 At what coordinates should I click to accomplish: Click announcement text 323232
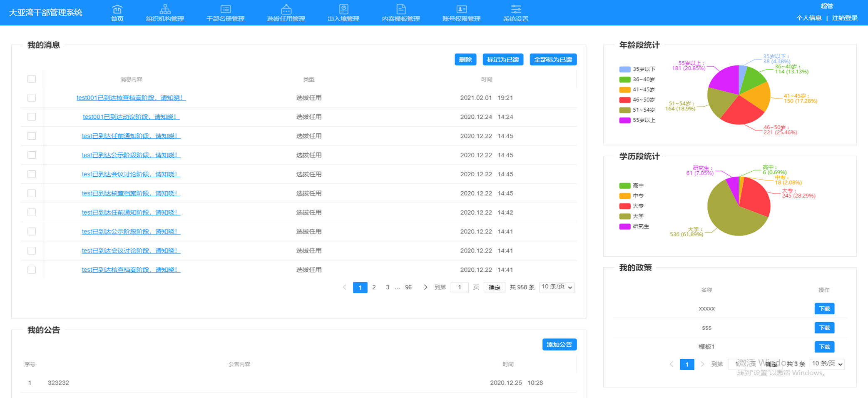tap(58, 383)
